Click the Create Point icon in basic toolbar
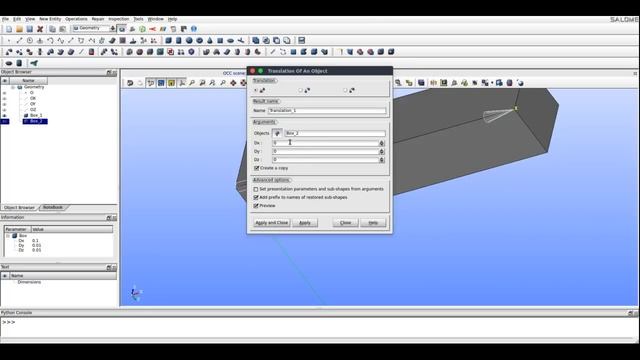This screenshot has height=360, width=640. (9, 40)
